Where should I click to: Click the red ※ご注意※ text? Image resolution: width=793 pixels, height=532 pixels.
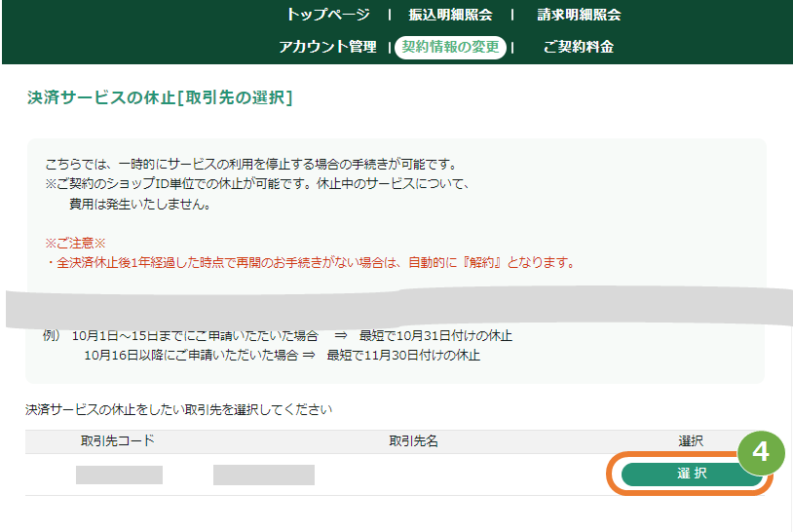pyautogui.click(x=75, y=243)
